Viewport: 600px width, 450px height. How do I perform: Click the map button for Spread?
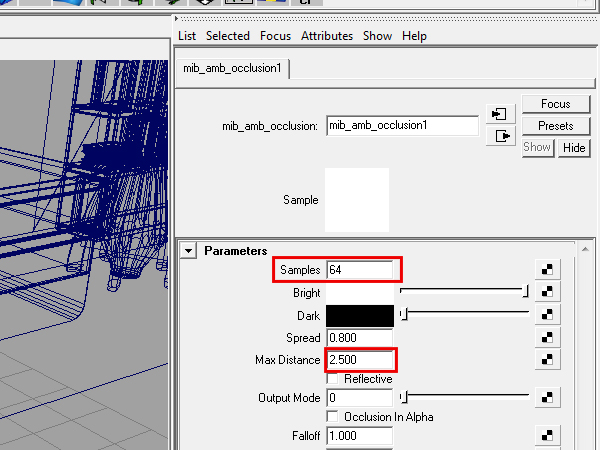[x=548, y=337]
